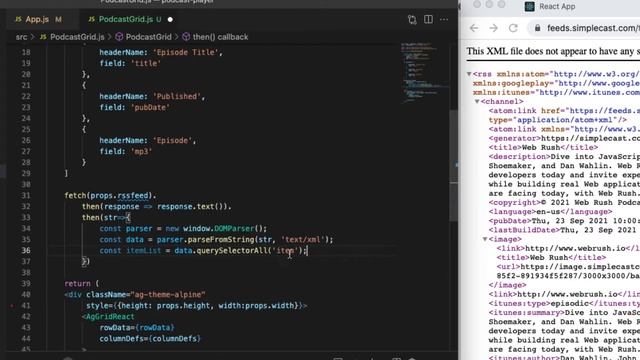640x360 pixels.
Task: Click line number 36 in the gutter
Action: [26, 250]
